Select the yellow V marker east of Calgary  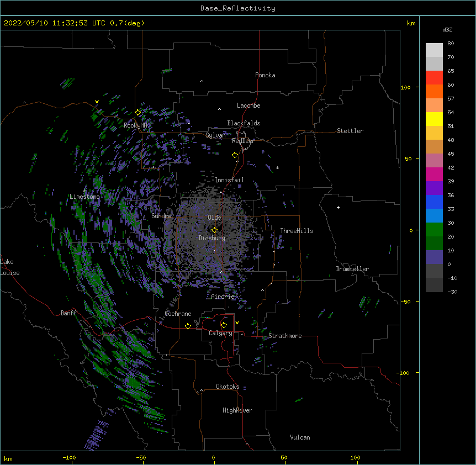click(237, 323)
